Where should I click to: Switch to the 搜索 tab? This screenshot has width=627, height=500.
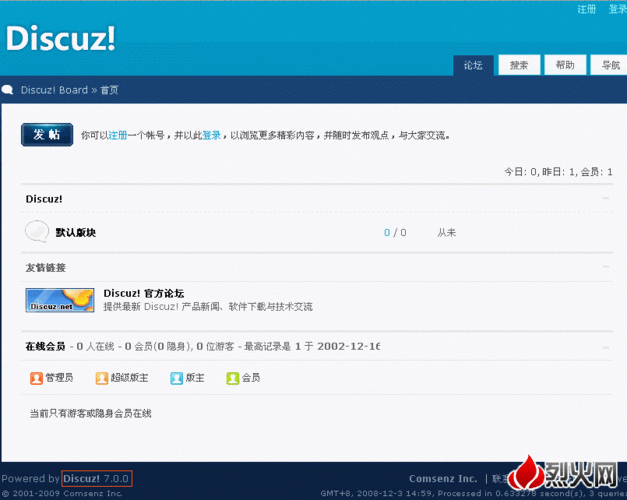click(519, 65)
